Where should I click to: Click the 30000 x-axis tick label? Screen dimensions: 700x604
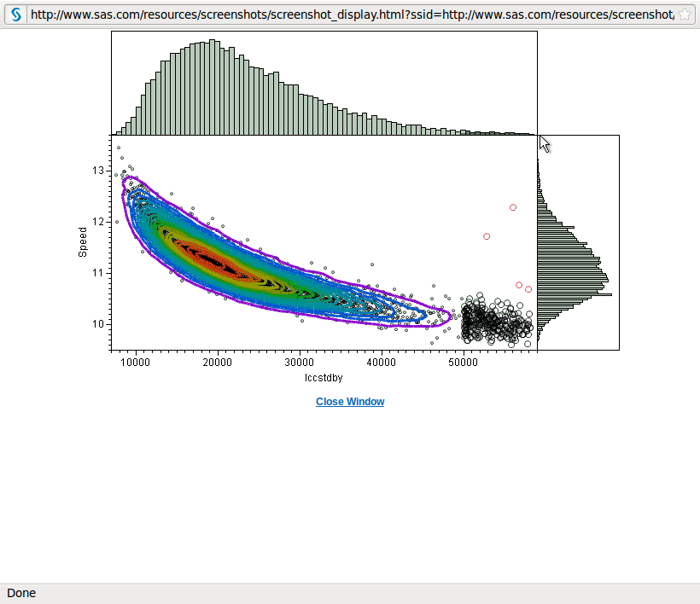tap(300, 362)
